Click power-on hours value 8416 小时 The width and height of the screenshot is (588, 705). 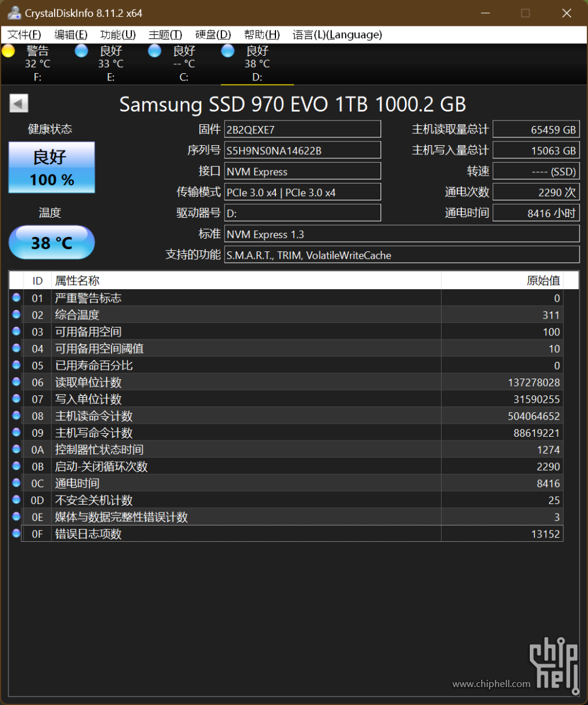point(536,213)
